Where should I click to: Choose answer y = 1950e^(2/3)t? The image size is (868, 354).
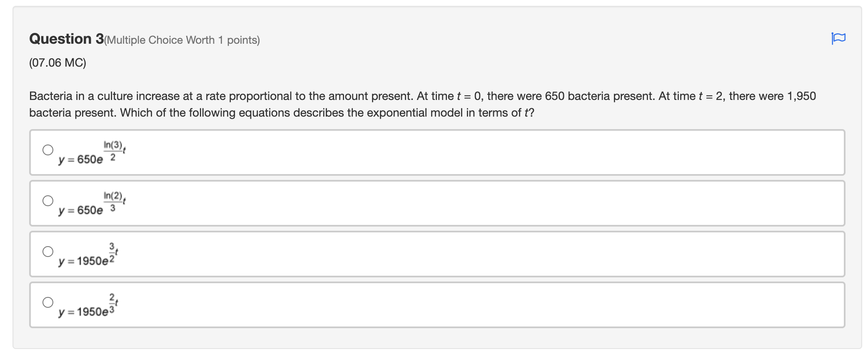48,302
